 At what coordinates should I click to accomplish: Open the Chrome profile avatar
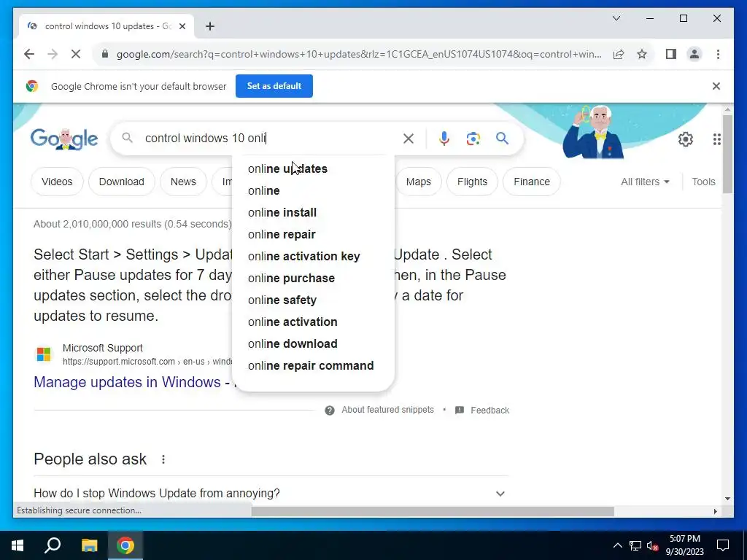coord(694,54)
